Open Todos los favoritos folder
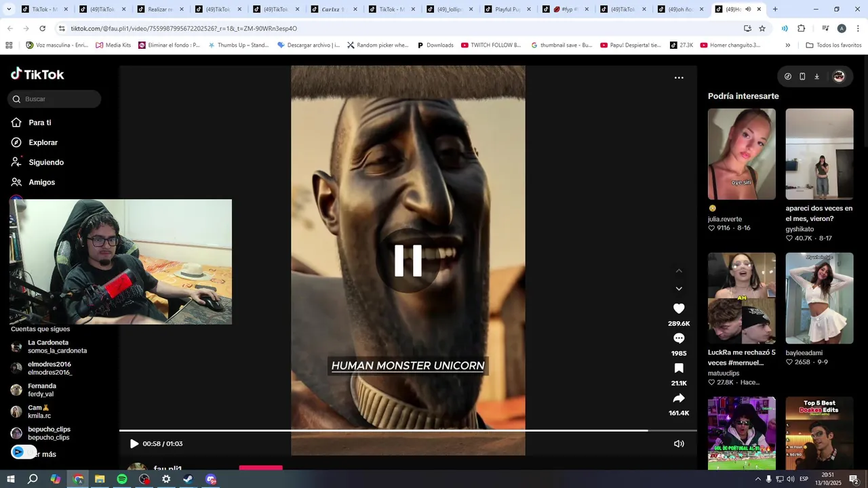The height and width of the screenshot is (488, 868). coord(833,45)
